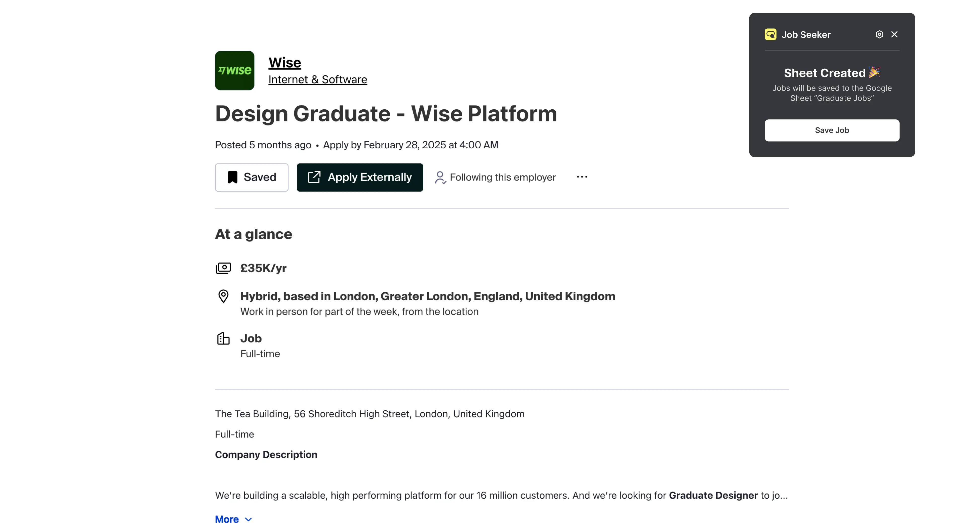The image size is (980, 523).
Task: Toggle the Saved bookmark button
Action: coord(252,177)
